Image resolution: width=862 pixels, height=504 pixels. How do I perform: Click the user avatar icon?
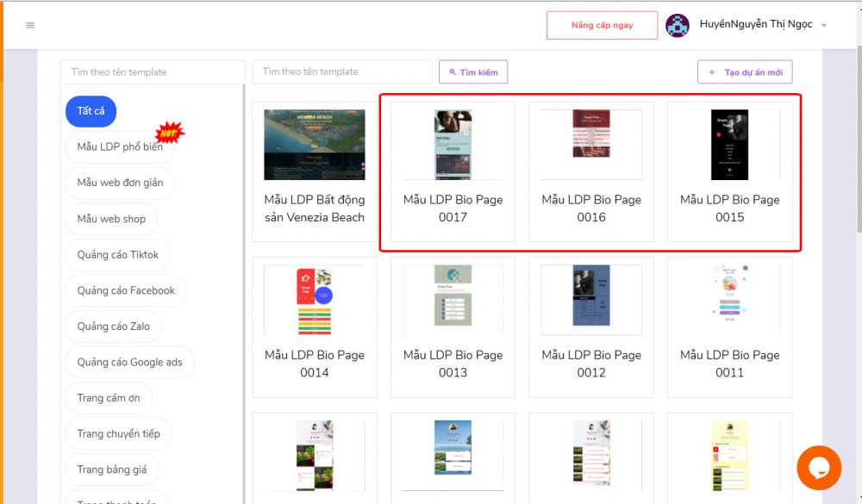(x=678, y=25)
